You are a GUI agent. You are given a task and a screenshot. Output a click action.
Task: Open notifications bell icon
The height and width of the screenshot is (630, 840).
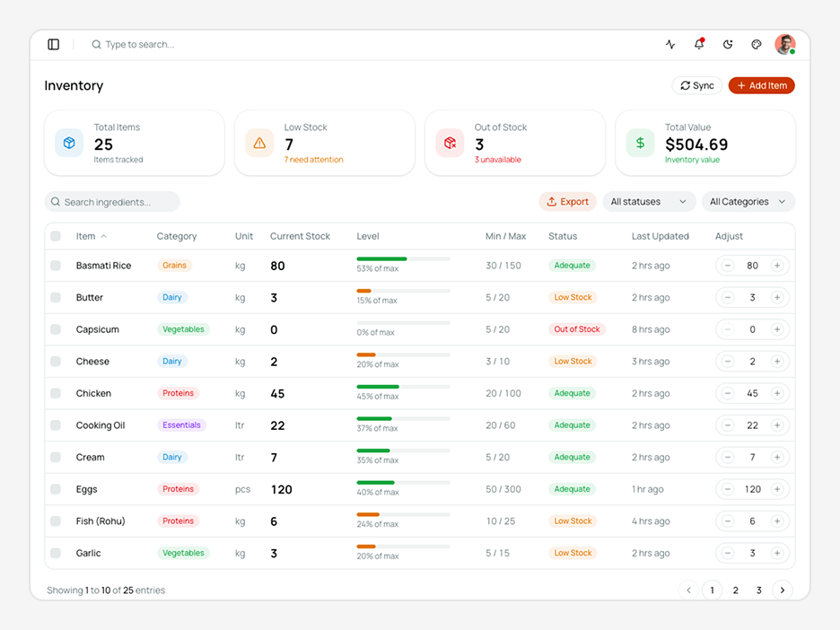point(699,44)
